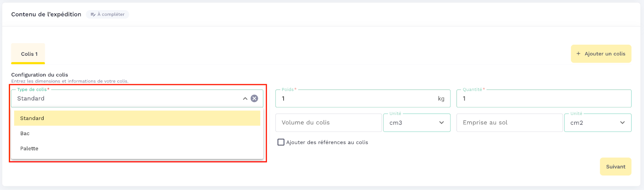Click the Emprise au sol field
This screenshot has width=644, height=190.
coord(509,123)
